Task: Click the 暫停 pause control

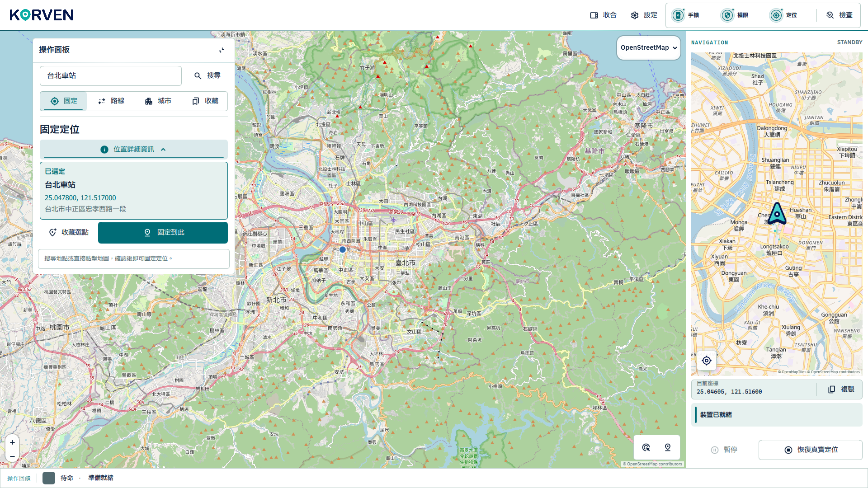Action: [x=724, y=450]
